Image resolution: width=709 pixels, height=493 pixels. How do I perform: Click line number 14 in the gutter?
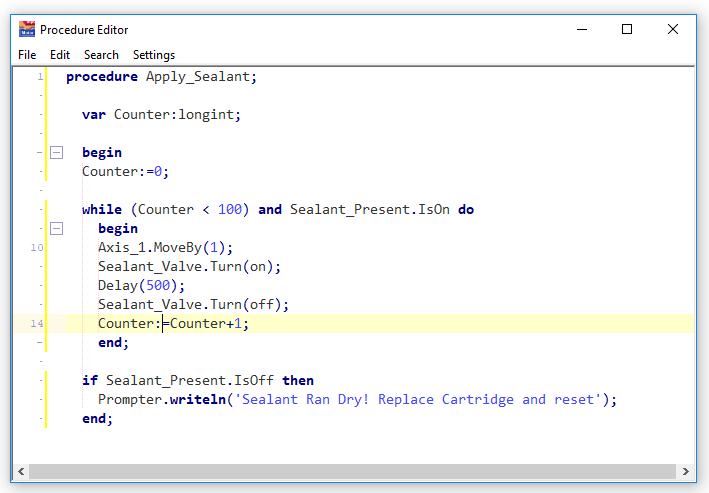[36, 324]
